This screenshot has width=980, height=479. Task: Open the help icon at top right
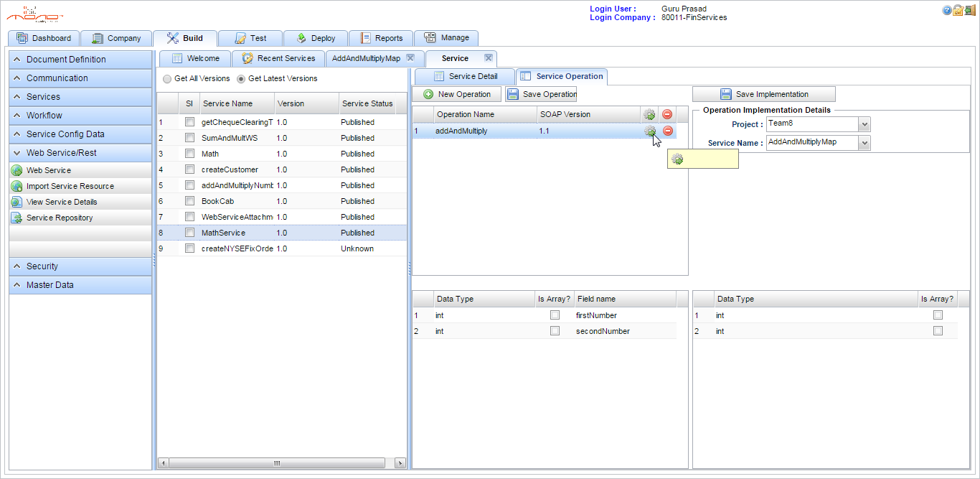click(947, 10)
